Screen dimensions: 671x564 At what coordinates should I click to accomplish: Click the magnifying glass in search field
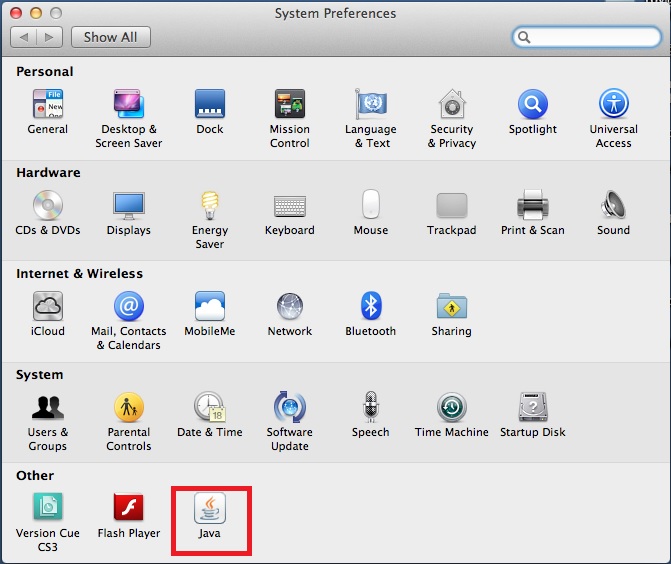524,38
